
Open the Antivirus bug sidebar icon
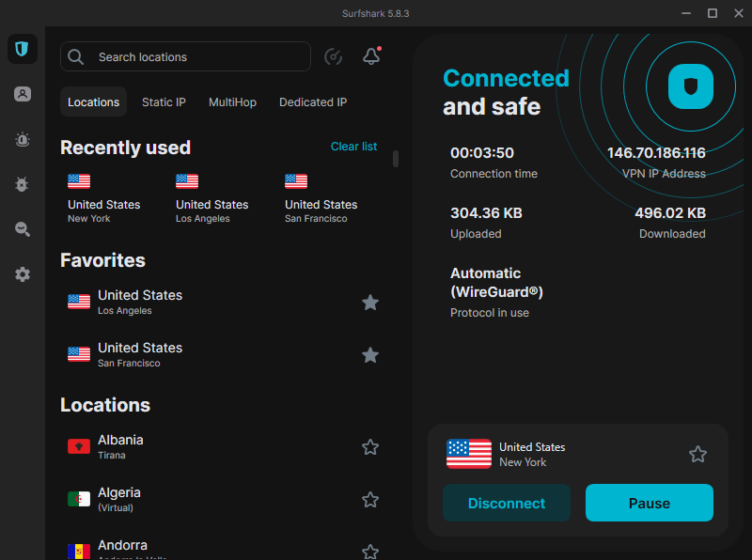(22, 184)
